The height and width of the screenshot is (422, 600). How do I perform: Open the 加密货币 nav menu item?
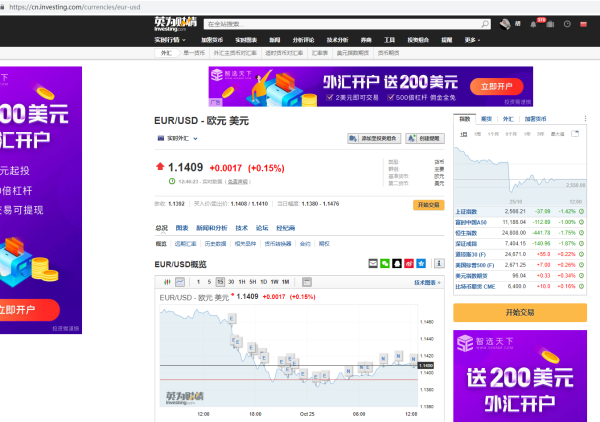click(x=212, y=40)
